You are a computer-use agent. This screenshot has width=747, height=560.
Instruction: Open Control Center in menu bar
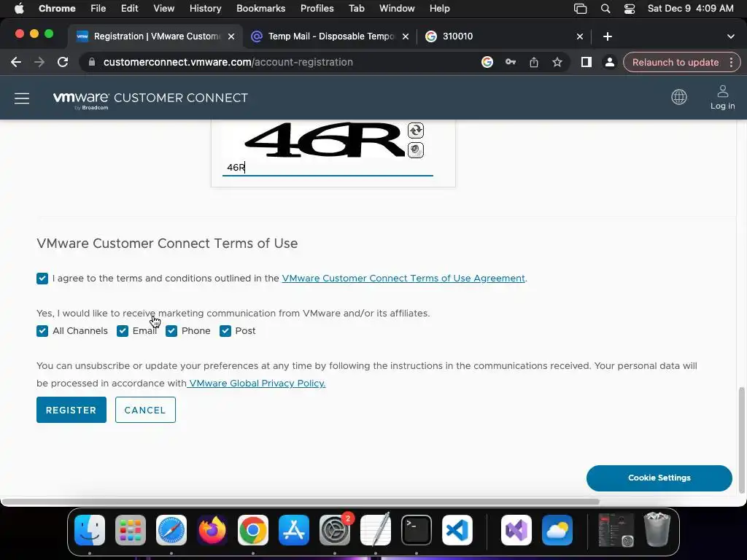630,9
